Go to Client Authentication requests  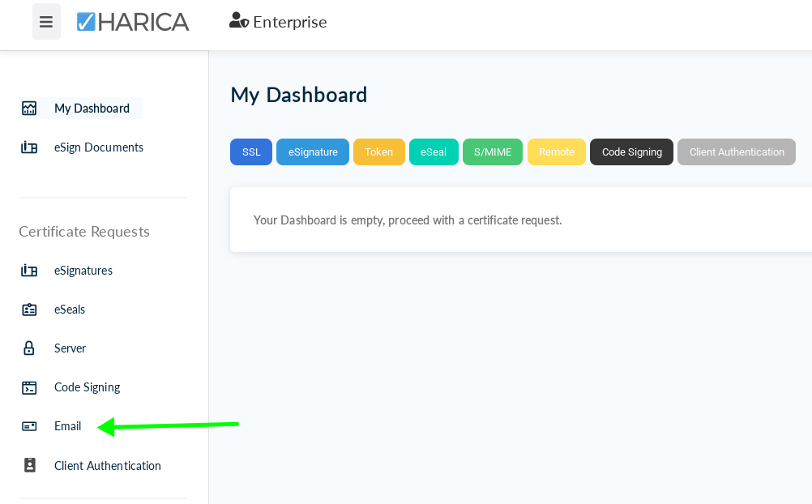tap(107, 466)
